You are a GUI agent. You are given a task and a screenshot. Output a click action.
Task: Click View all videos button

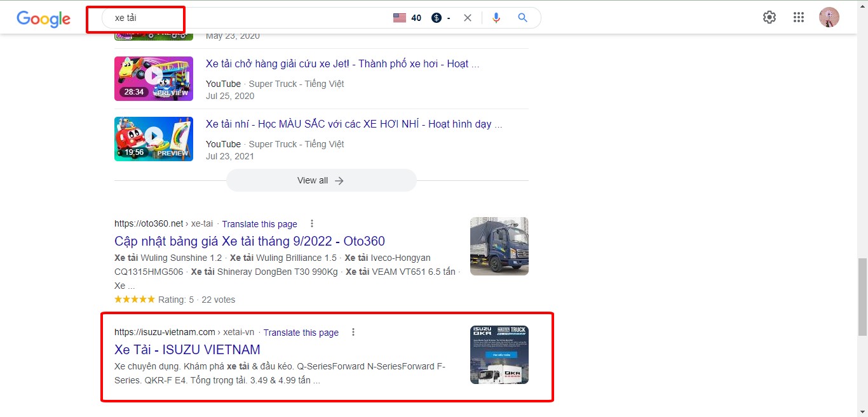coord(321,180)
